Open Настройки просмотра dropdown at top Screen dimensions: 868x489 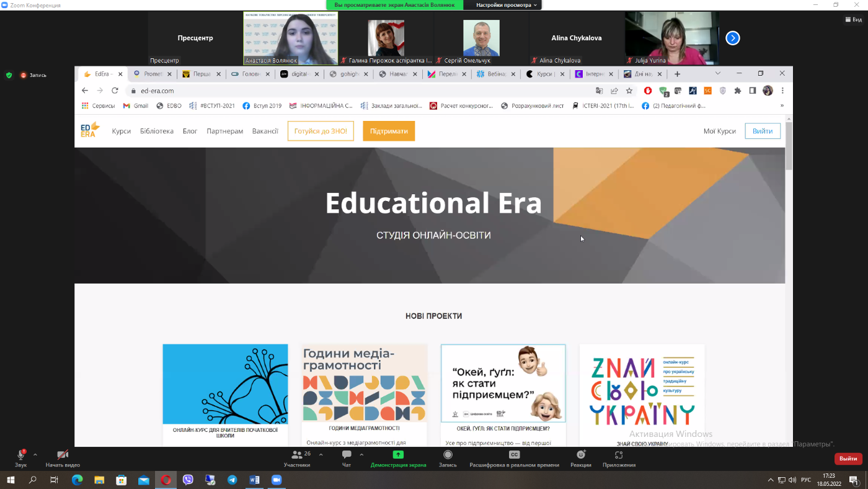click(x=507, y=5)
